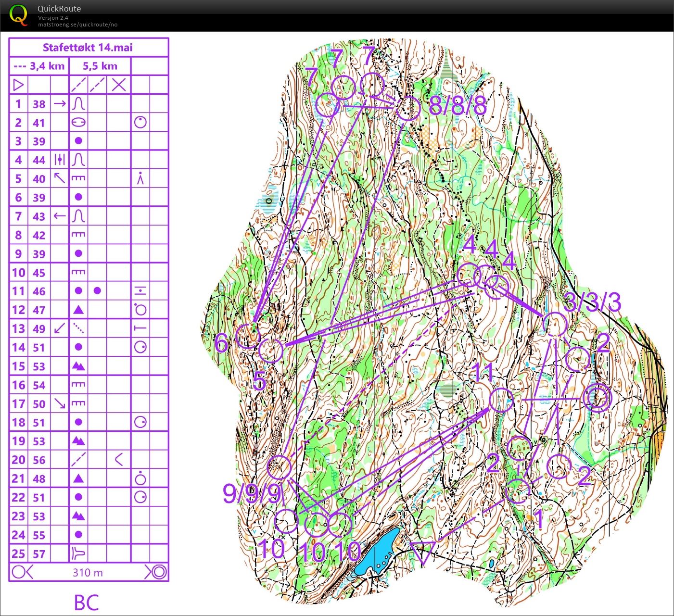Select the 5,5 km course length

(100, 66)
